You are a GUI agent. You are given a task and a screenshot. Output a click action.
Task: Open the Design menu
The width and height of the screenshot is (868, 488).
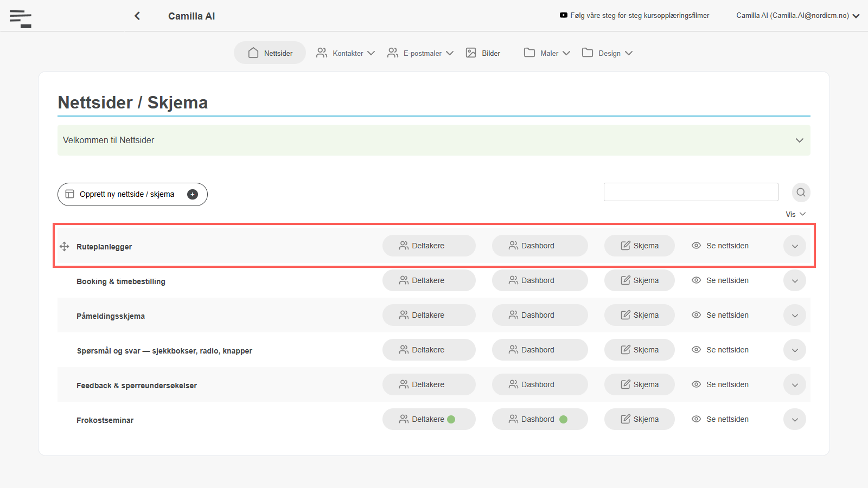point(607,53)
